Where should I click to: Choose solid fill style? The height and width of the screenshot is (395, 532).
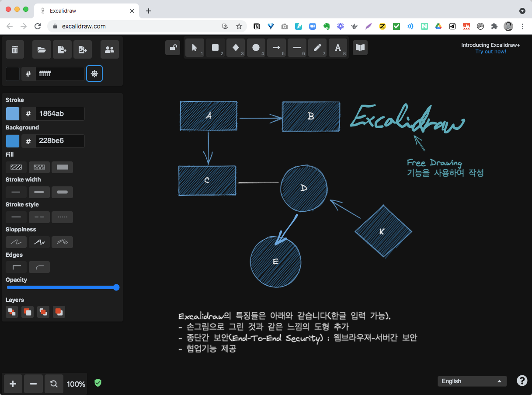[62, 167]
